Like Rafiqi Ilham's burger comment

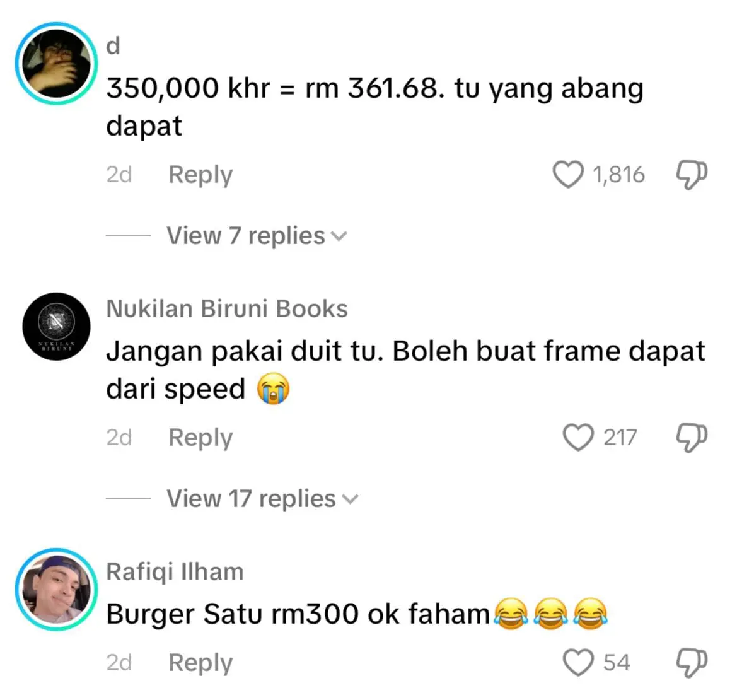[578, 662]
